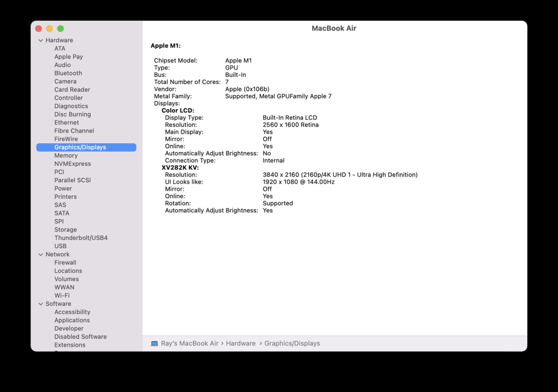This screenshot has width=558, height=392.
Task: View the Applications software list
Action: 72,320
